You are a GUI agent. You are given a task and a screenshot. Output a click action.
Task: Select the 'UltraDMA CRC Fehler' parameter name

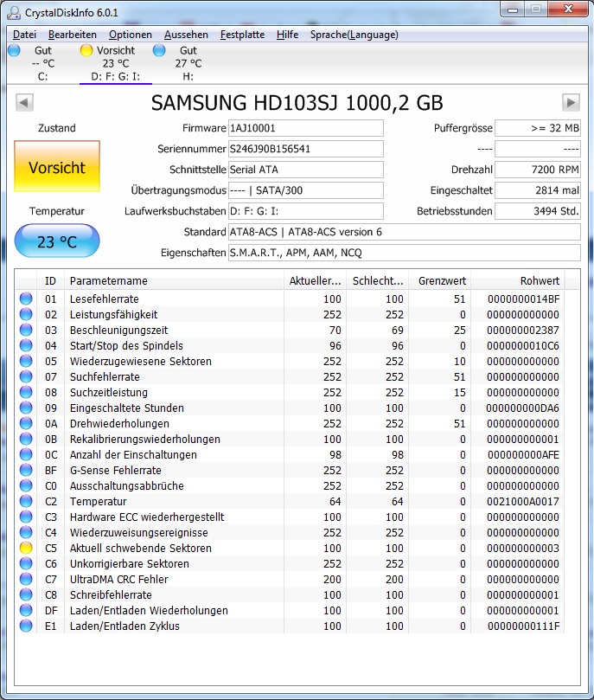(118, 580)
